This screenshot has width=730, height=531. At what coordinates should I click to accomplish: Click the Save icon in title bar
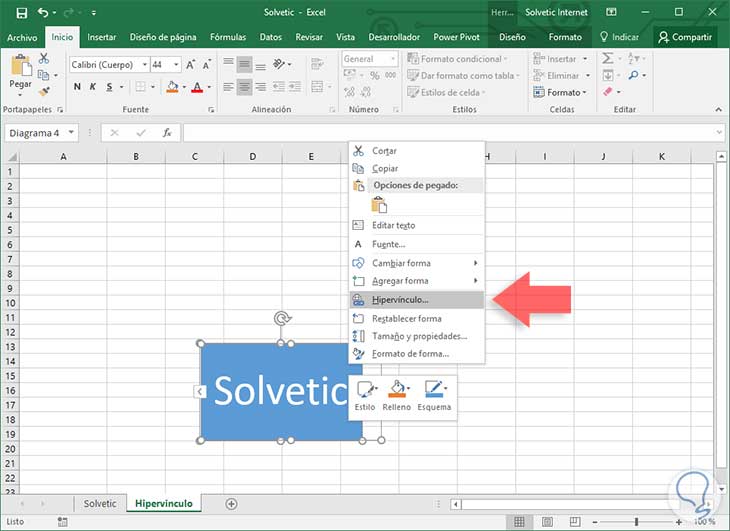tap(21, 13)
